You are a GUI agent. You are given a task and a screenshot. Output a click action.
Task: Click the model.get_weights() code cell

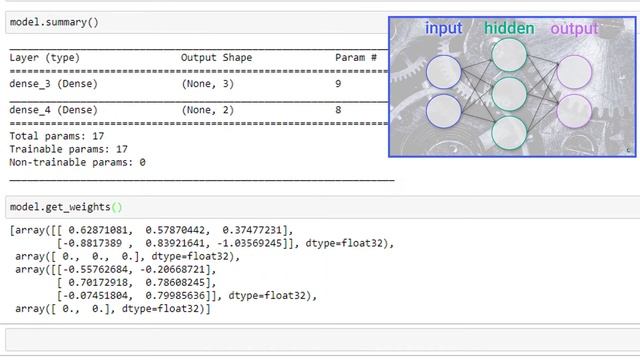(322, 207)
